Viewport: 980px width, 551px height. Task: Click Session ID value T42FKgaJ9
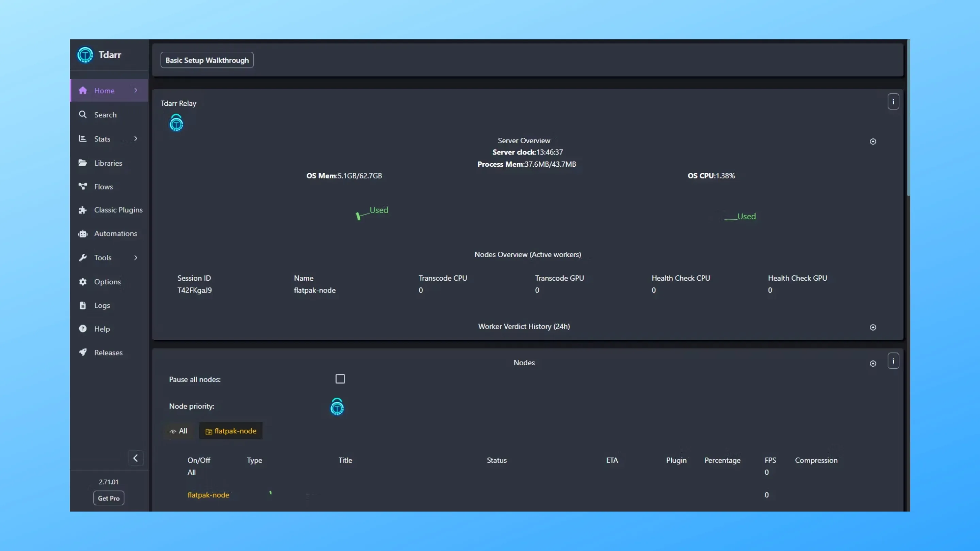point(194,290)
